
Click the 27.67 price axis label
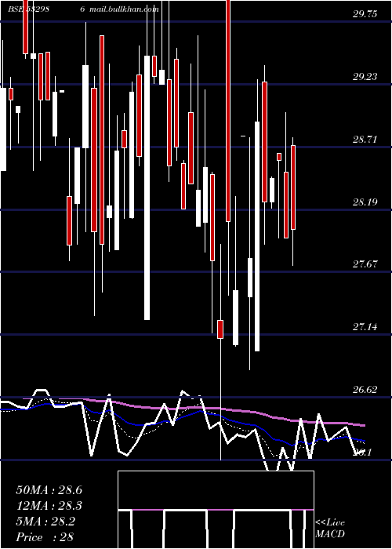(365, 264)
